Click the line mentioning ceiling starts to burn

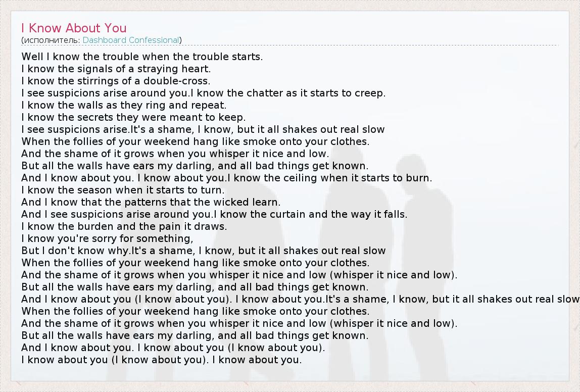click(x=226, y=178)
